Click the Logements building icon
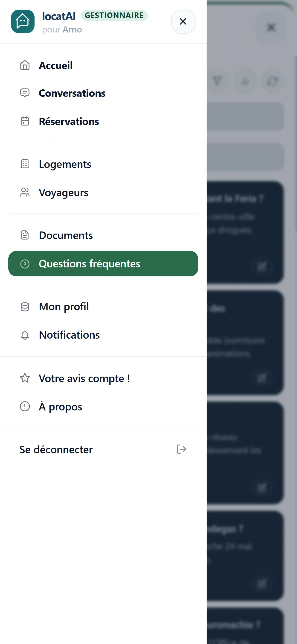This screenshot has height=644, width=297. tap(25, 164)
